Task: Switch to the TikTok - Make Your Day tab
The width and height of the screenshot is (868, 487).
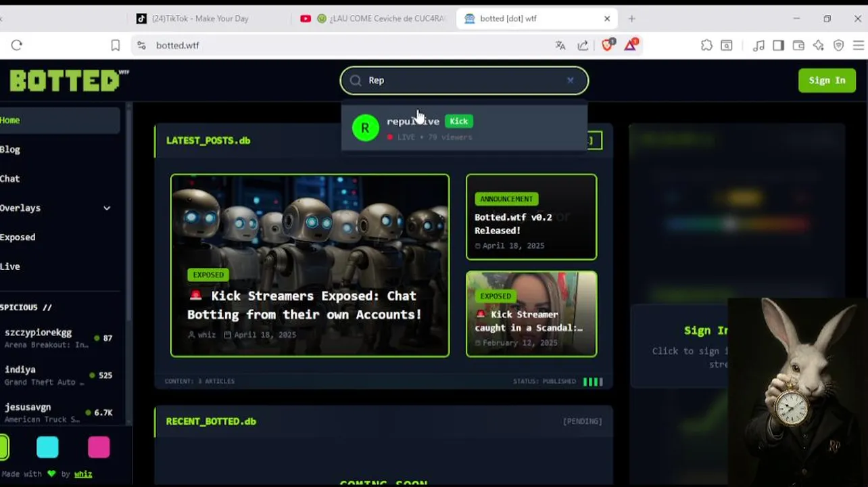Action: click(x=201, y=18)
